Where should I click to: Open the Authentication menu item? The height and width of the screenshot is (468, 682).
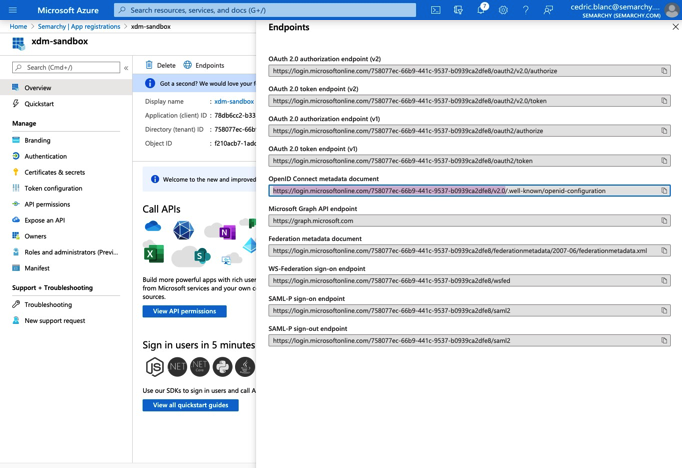point(45,156)
